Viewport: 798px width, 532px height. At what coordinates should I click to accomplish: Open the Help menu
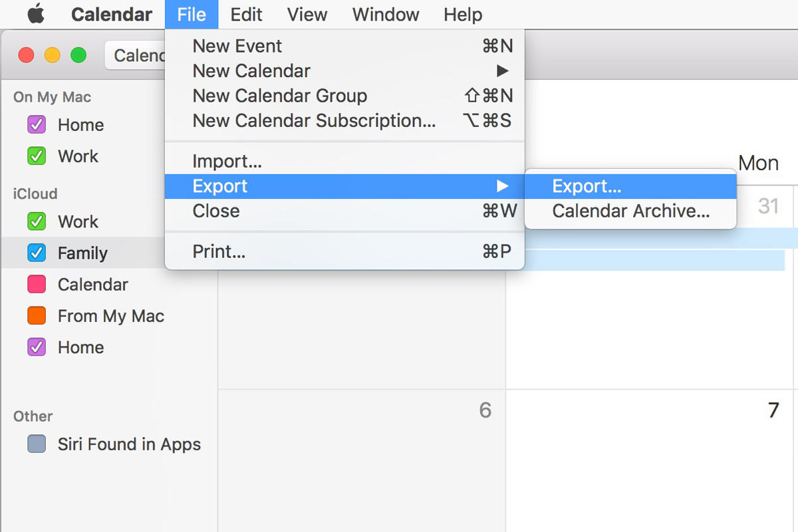coord(463,15)
